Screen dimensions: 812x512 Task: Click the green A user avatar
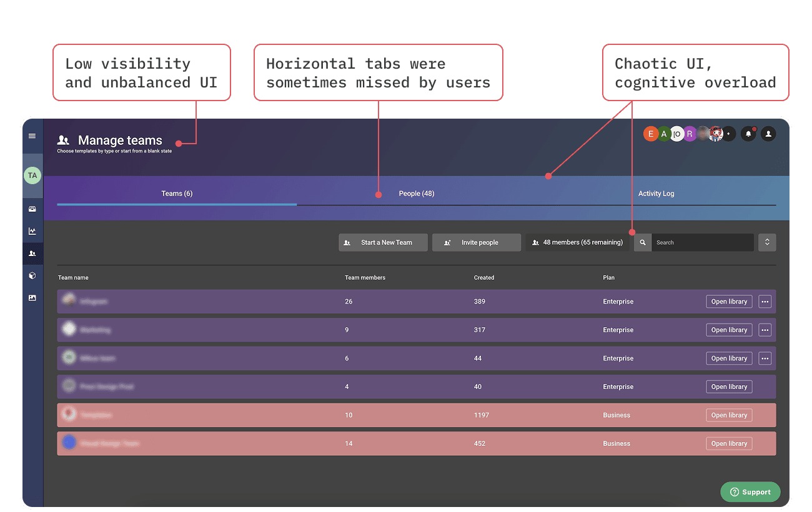click(664, 134)
